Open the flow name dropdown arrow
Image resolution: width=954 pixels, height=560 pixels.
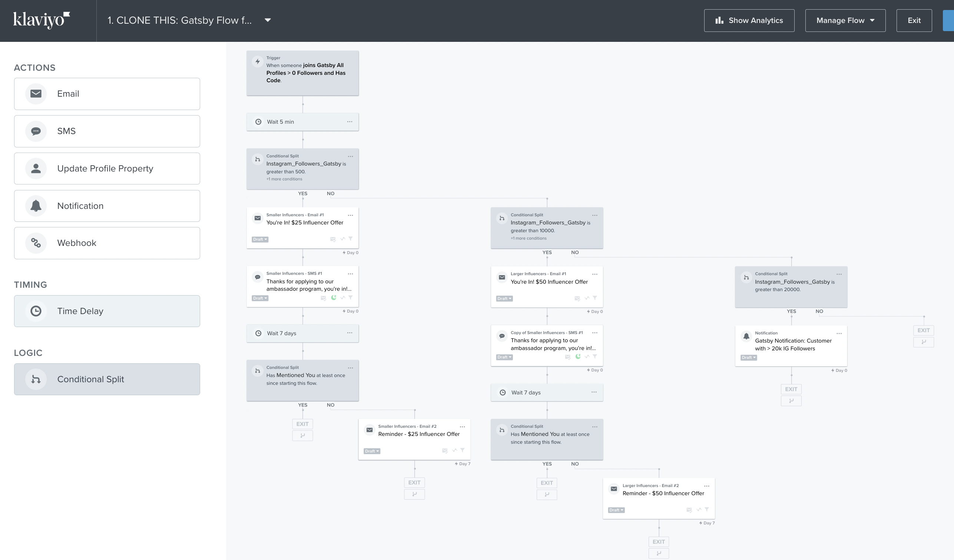(268, 20)
